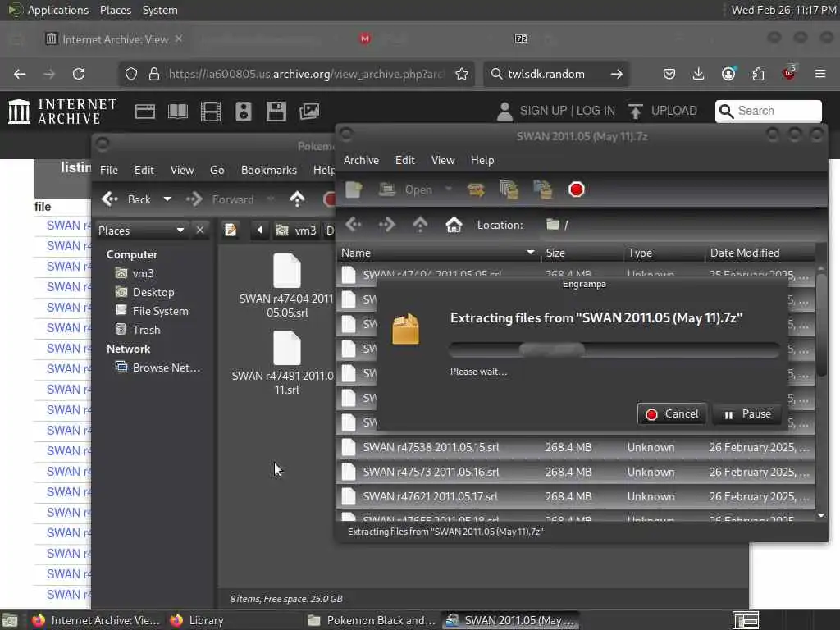Click the Extract archive icon in Engrampa toolbar

pyautogui.click(x=476, y=189)
